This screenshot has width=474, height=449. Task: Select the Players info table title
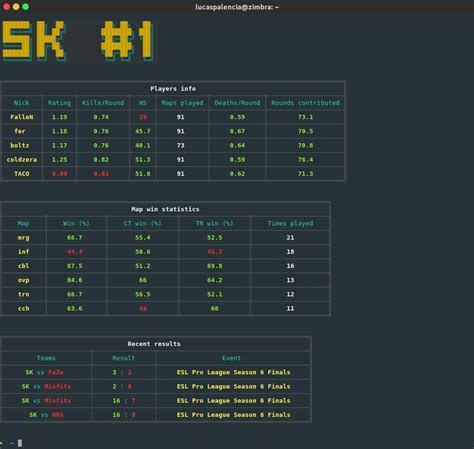click(173, 89)
